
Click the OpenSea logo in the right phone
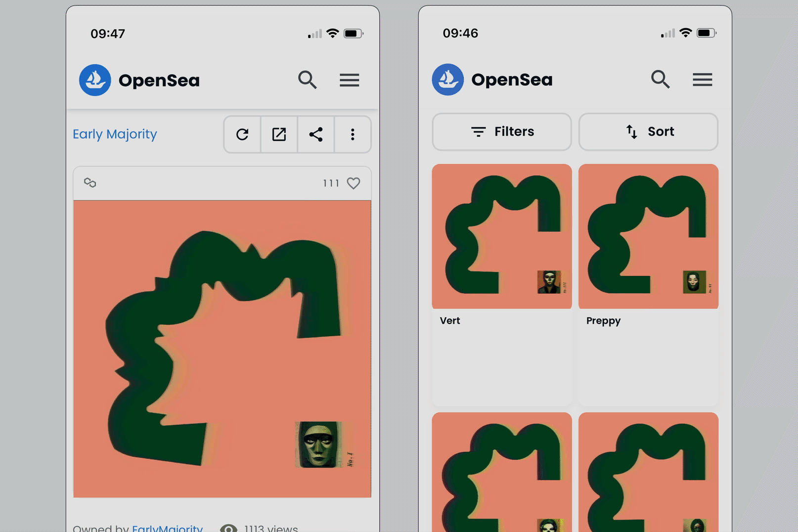[448, 80]
